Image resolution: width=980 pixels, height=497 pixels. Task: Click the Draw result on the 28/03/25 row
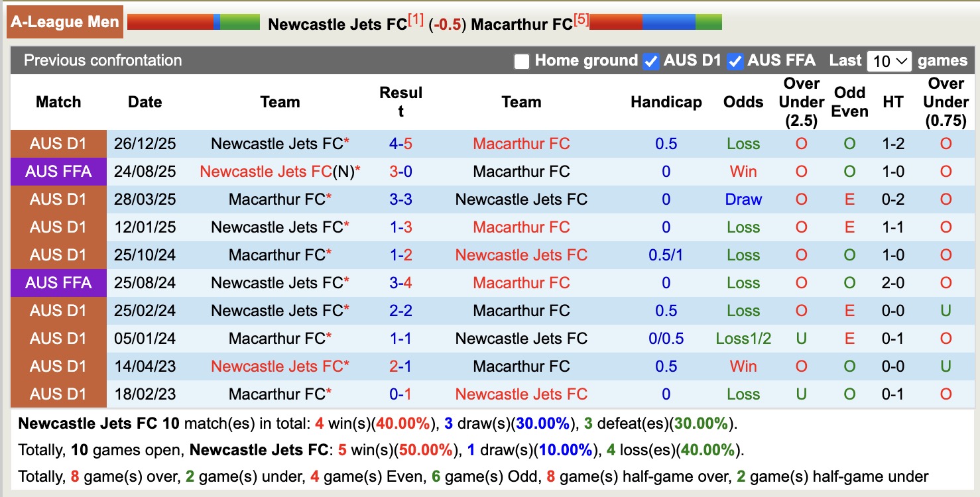click(743, 199)
